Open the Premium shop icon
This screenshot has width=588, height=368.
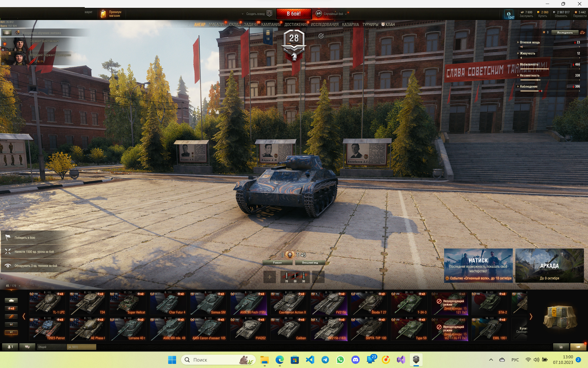pyautogui.click(x=103, y=14)
